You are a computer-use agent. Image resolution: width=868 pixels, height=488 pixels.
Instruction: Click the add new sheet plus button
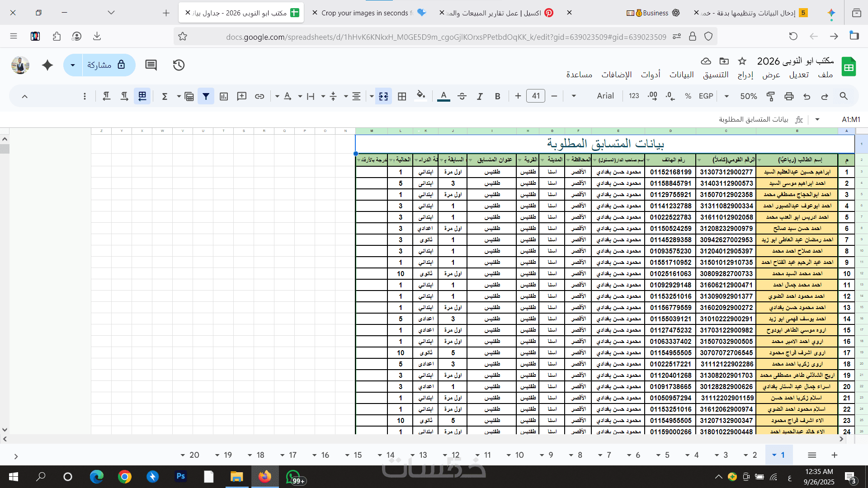pos(835,455)
